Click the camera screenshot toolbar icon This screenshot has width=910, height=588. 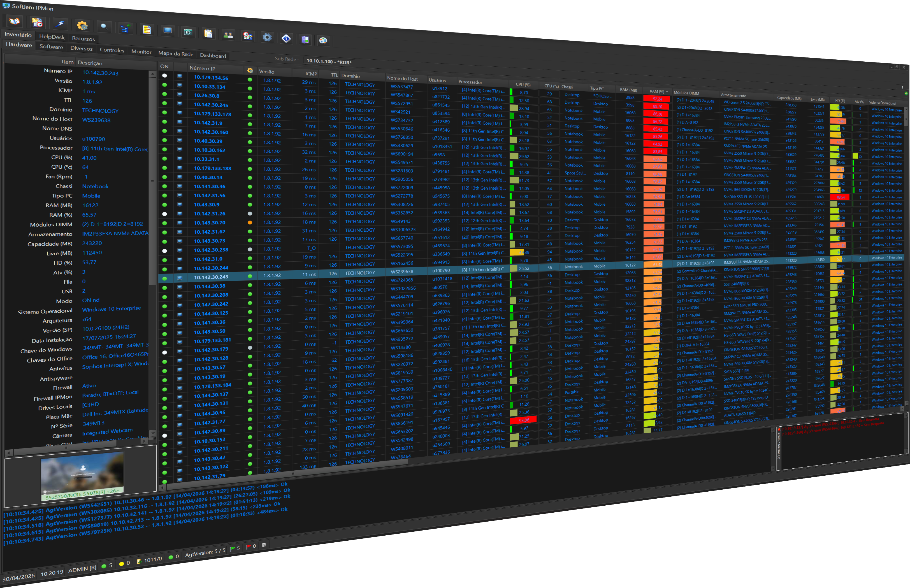(x=188, y=32)
